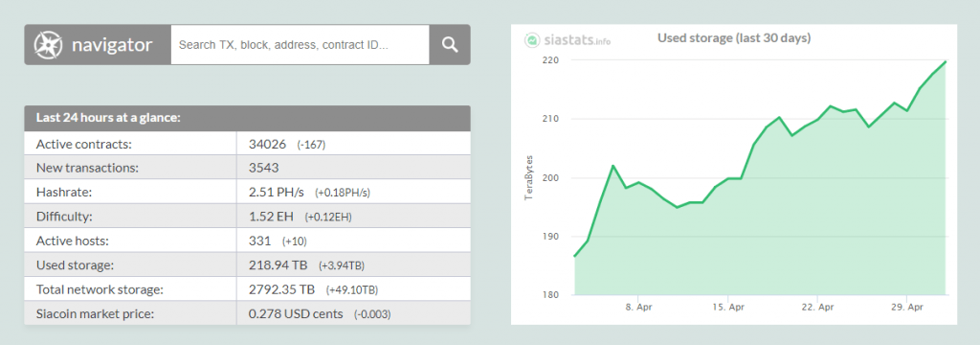Click the 220 y-axis tick label
Screen dimensions: 980x345
550,60
